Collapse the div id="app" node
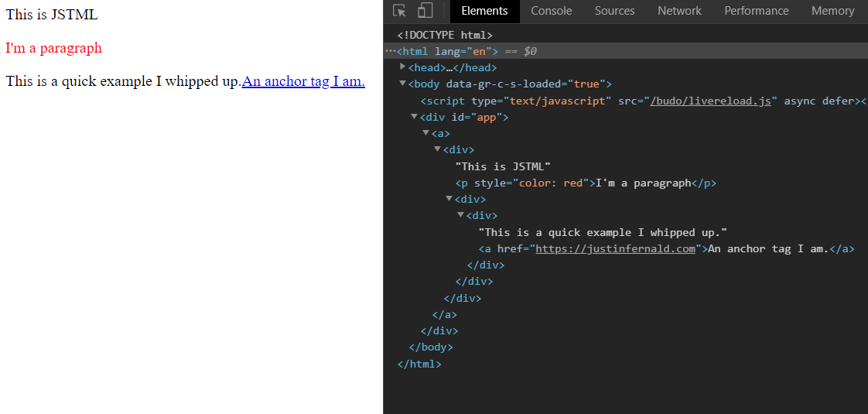868x414 pixels. point(414,117)
